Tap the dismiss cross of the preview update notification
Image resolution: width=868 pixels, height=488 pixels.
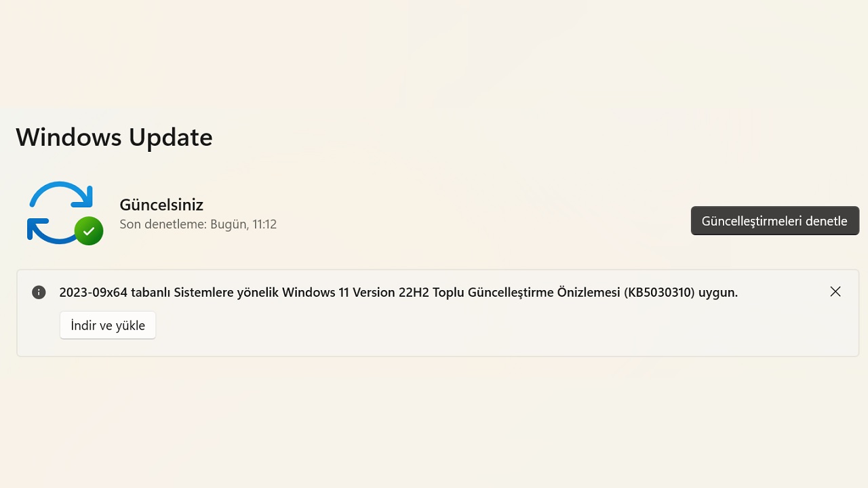coord(835,291)
